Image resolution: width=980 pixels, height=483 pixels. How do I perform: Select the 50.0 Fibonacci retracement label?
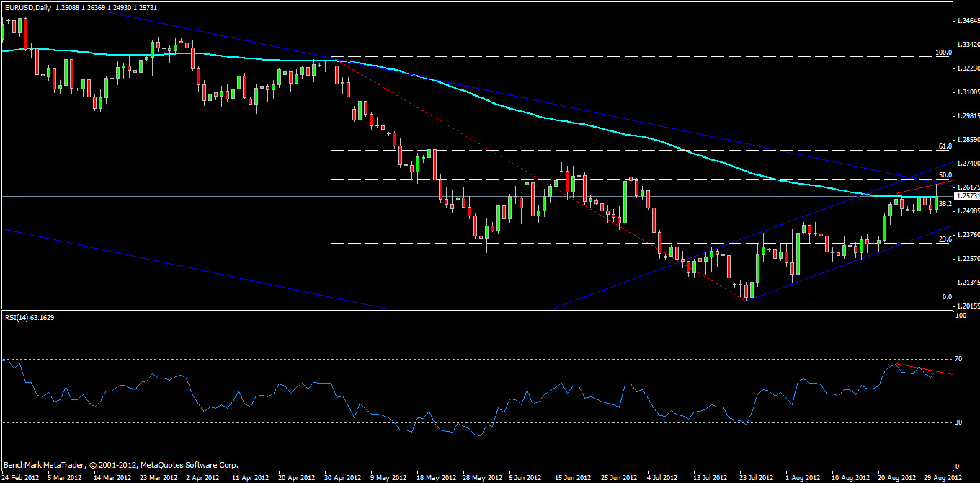point(945,174)
